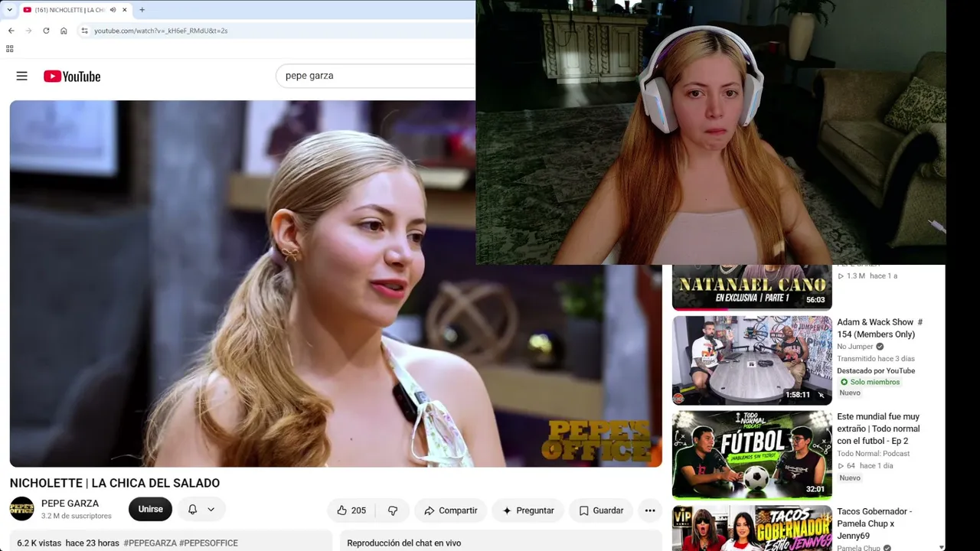Image resolution: width=980 pixels, height=551 pixels.
Task: Save the video with Guardar
Action: 601,510
